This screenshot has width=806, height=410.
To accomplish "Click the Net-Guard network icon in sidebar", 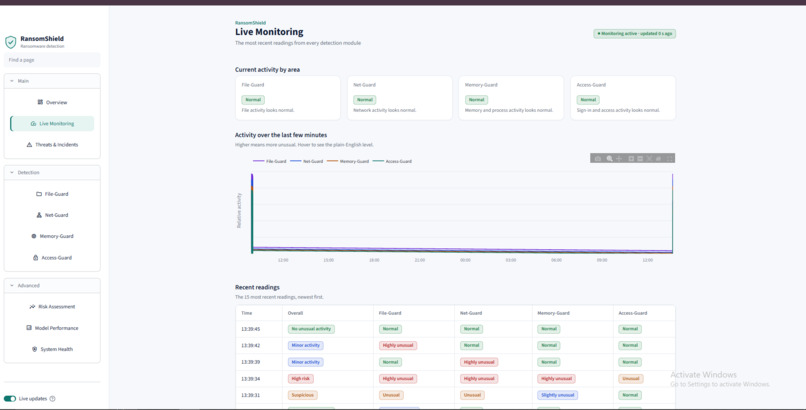I will (x=39, y=215).
